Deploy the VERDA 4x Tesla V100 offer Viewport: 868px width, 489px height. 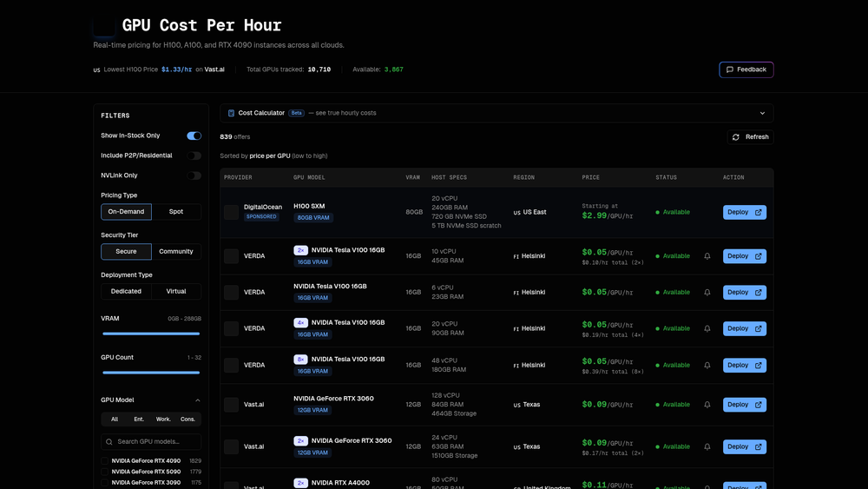coord(745,329)
